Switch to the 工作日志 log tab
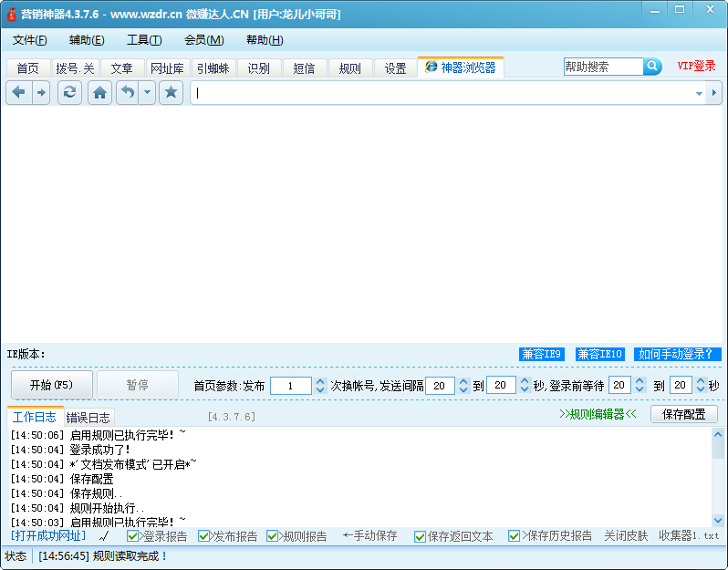Viewport: 728px width, 570px height. click(x=35, y=417)
